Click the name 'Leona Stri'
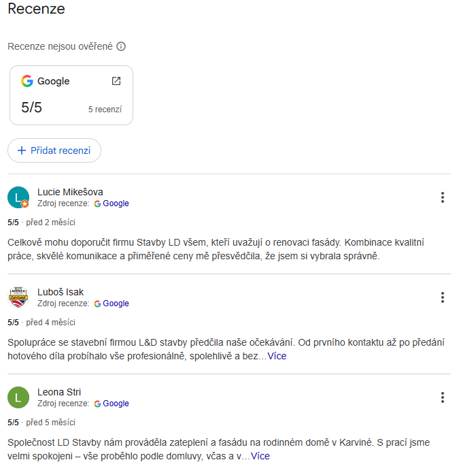 pos(59,392)
